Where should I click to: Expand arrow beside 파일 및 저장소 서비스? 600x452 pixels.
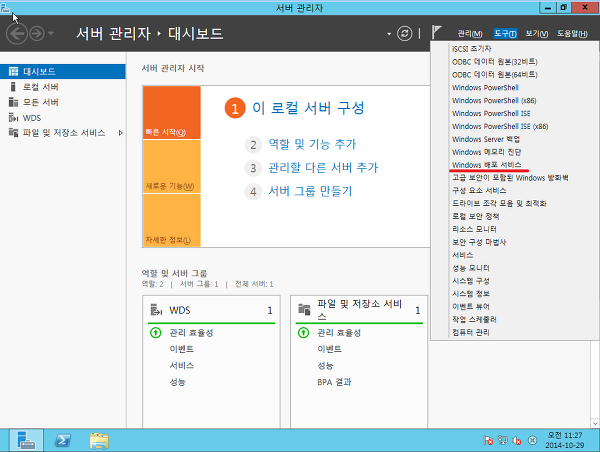(121, 133)
